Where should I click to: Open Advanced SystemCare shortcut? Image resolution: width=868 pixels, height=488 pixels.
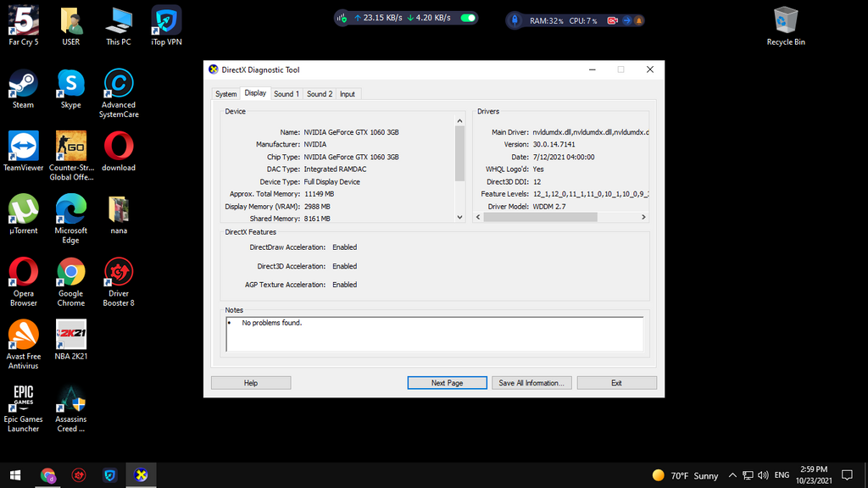point(119,93)
